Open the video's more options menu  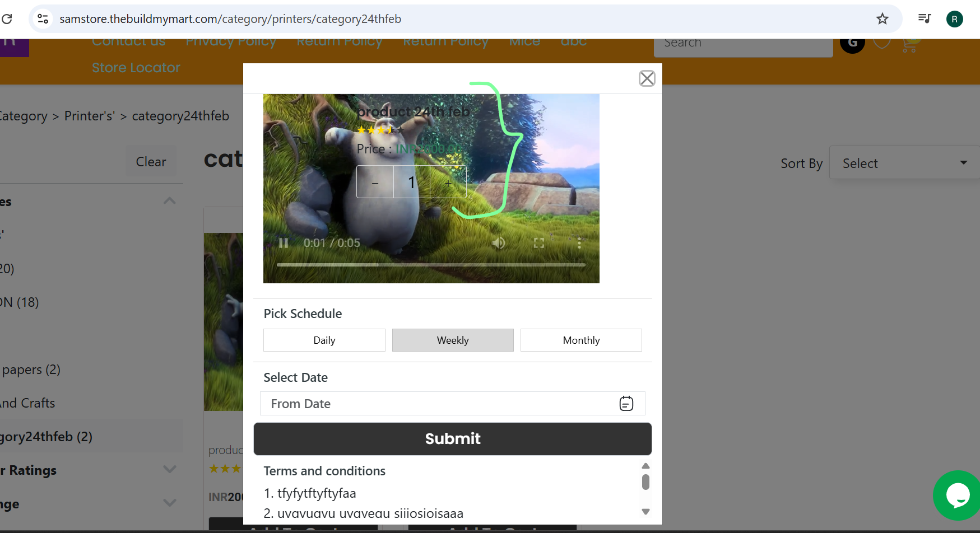point(579,243)
